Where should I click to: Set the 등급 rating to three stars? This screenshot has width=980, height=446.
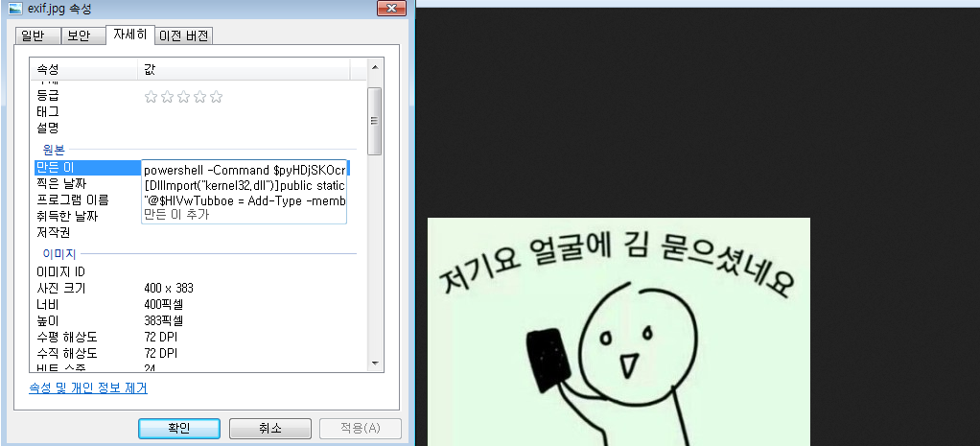183,97
